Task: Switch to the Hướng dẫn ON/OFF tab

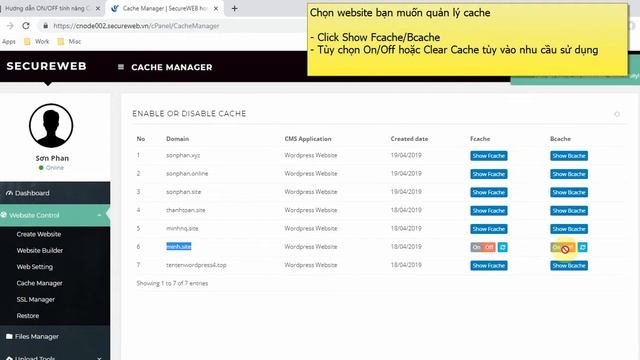Action: [47, 8]
